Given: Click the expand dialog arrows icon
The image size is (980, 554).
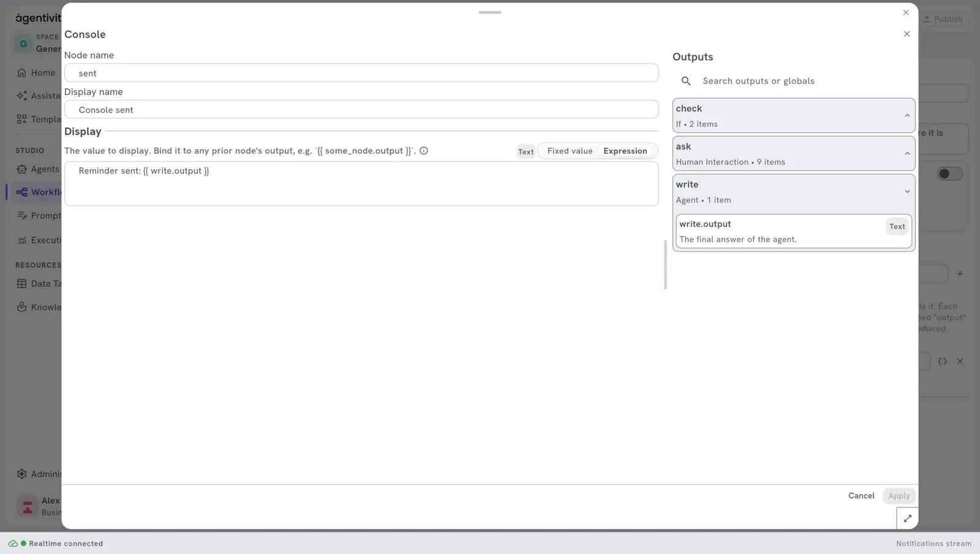Looking at the screenshot, I should (x=907, y=518).
